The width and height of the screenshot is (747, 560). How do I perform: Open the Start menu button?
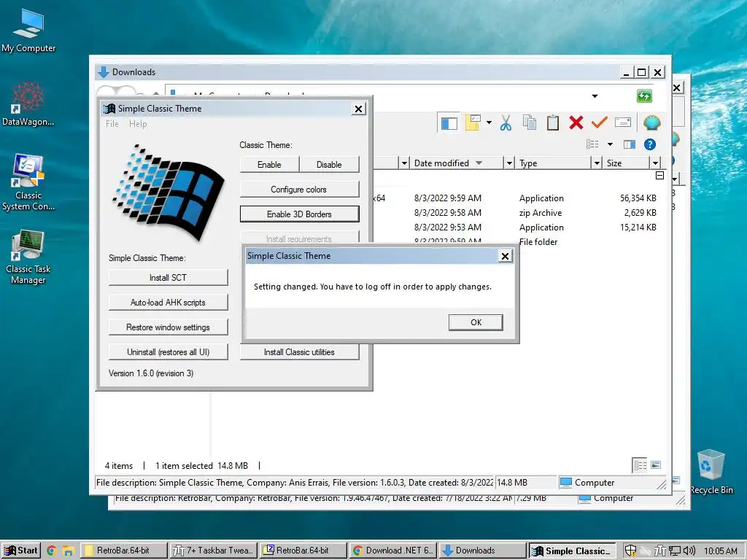[20, 551]
